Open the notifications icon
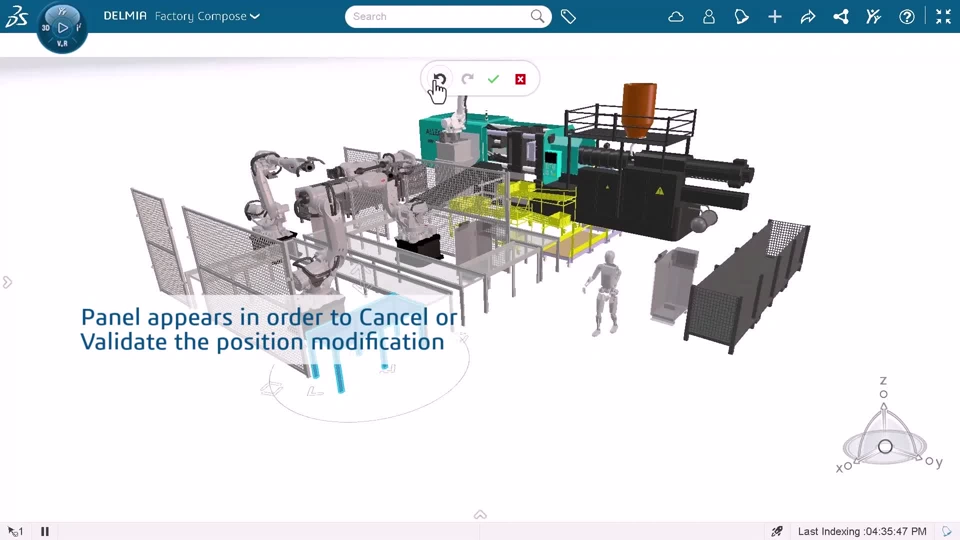Viewport: 960px width, 540px height. click(x=741, y=17)
